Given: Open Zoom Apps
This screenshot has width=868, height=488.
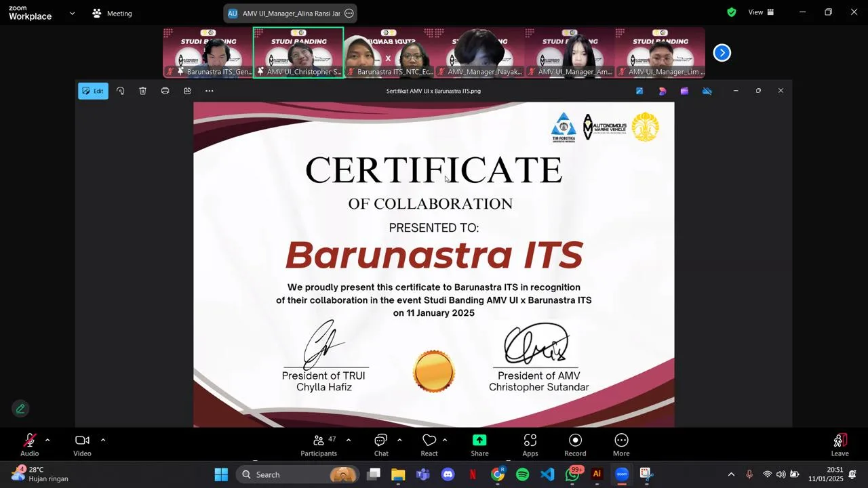Looking at the screenshot, I should (x=530, y=445).
